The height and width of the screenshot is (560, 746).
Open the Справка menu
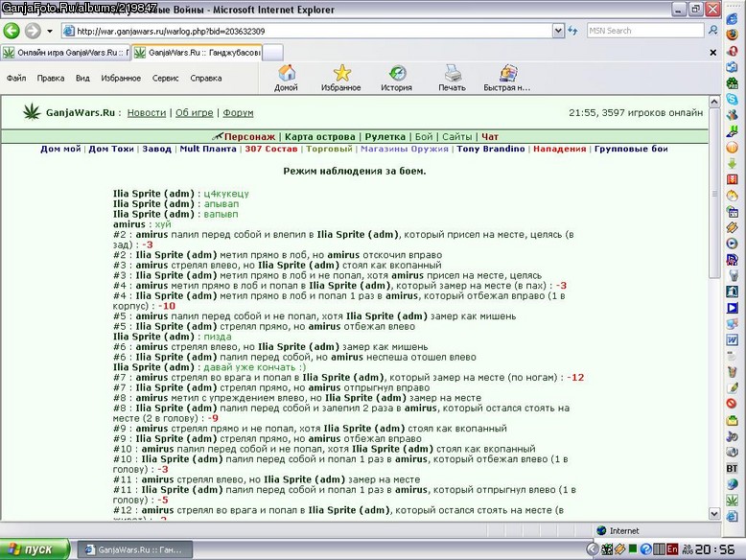pyautogui.click(x=205, y=78)
